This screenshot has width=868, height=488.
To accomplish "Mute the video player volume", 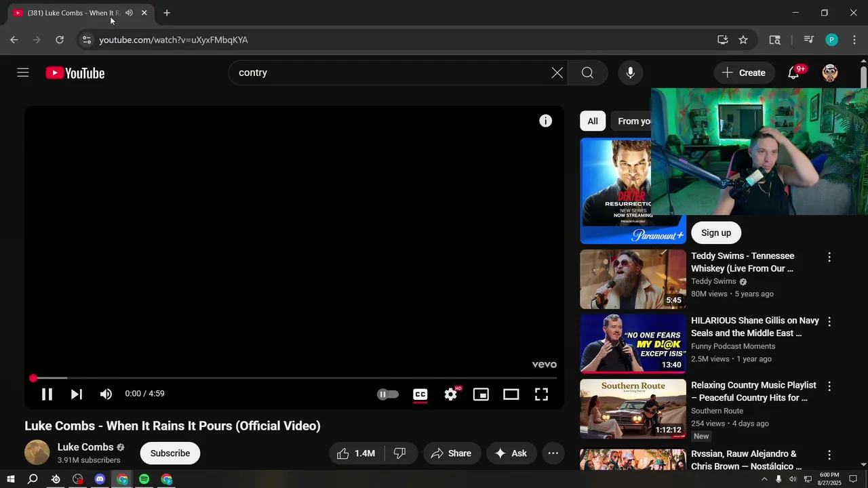I will pyautogui.click(x=106, y=394).
